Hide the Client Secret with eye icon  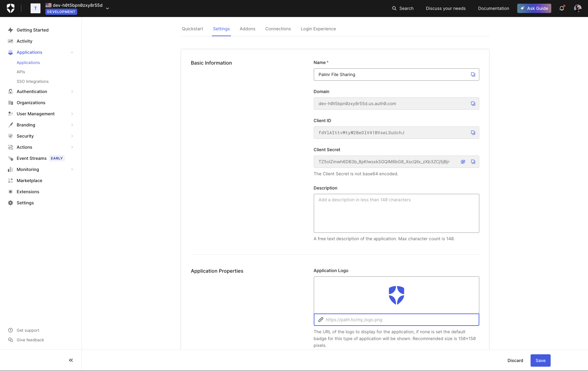[x=463, y=162]
